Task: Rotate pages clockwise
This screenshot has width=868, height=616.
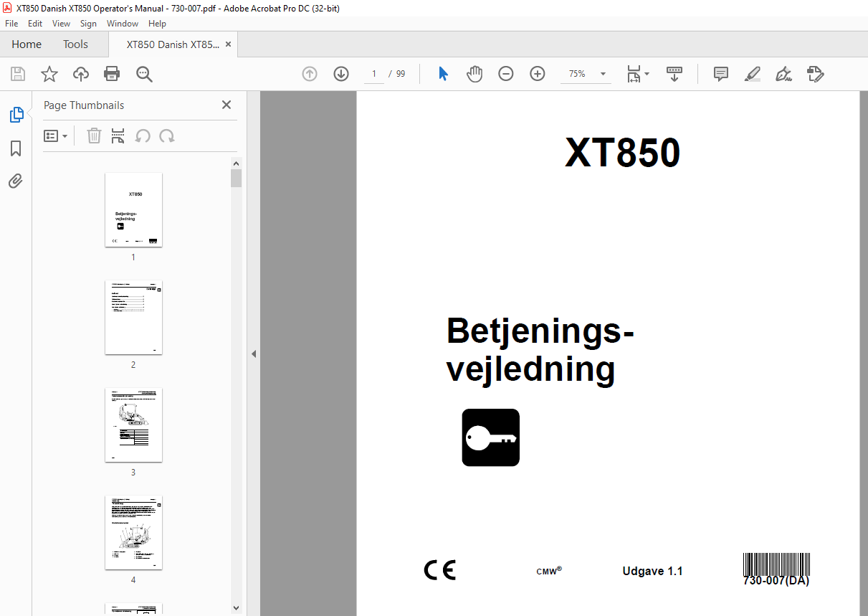Action: [x=167, y=136]
